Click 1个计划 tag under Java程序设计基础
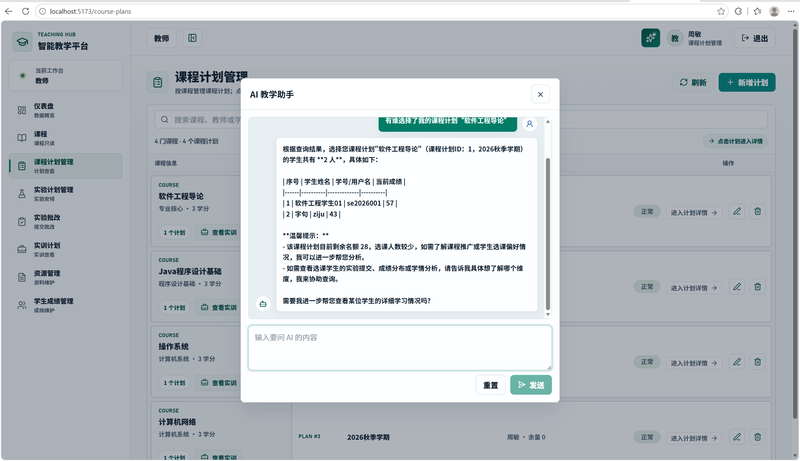The height and width of the screenshot is (461, 800). point(174,308)
